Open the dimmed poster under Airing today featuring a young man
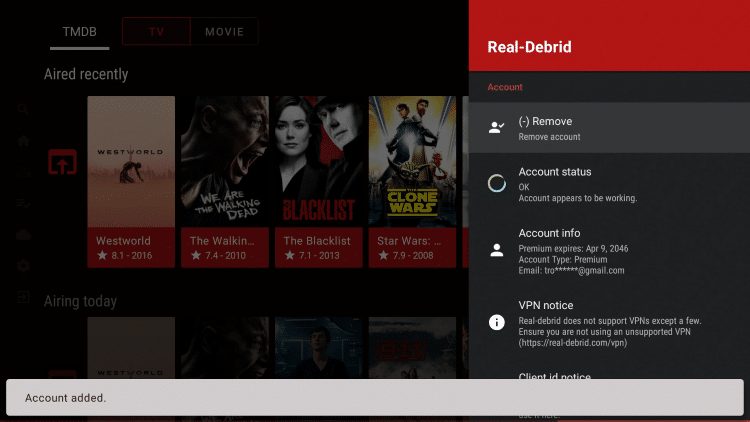This screenshot has height=422, width=750. pos(319,348)
